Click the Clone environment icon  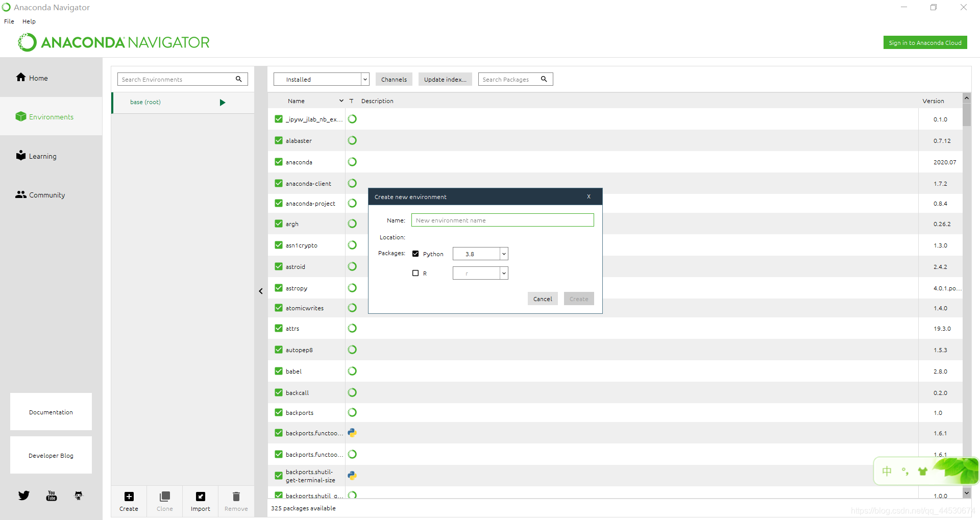click(165, 497)
